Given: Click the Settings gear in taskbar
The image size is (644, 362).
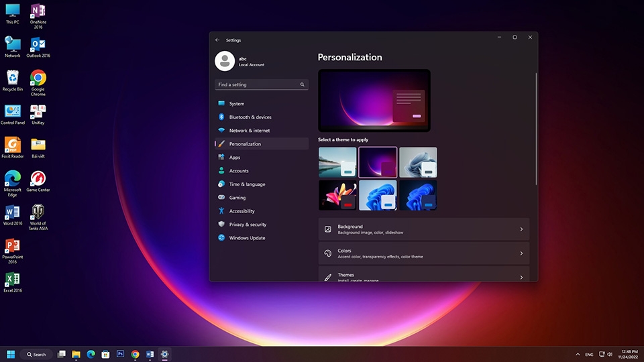Looking at the screenshot, I should click(165, 354).
